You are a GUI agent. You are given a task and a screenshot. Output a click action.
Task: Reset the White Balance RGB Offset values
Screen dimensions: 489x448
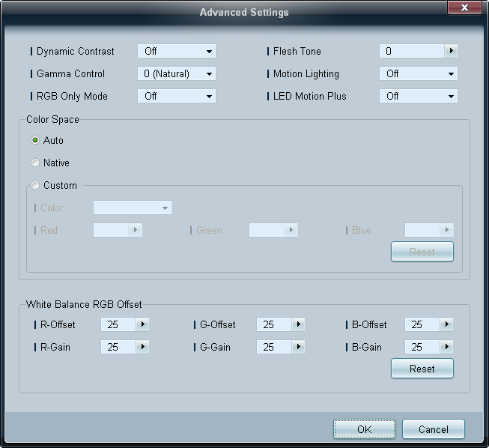click(422, 369)
